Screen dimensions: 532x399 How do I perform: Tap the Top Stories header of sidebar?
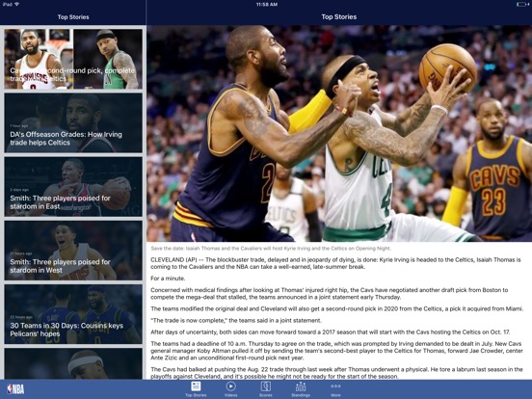73,17
